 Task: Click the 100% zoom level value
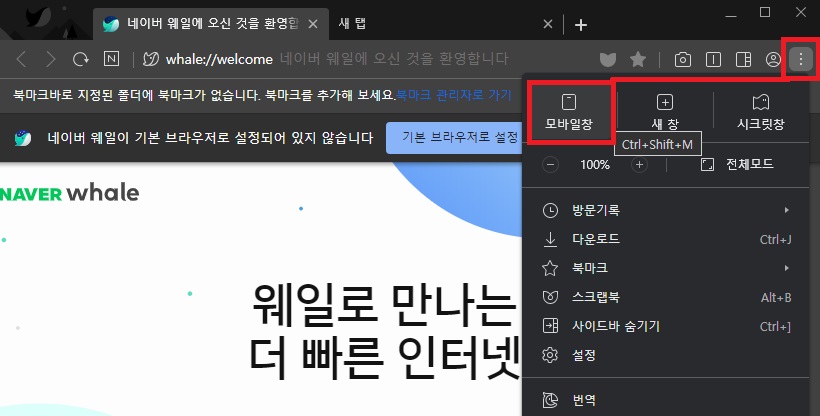[595, 165]
